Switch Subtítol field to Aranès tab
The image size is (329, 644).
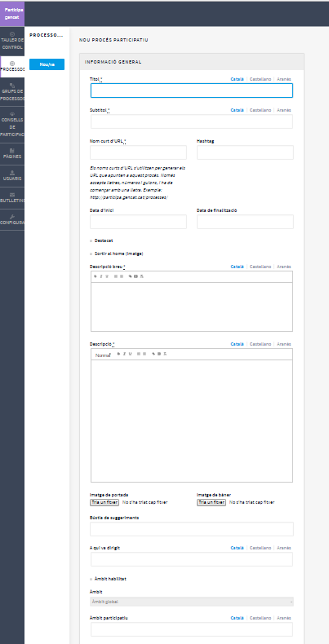coord(284,111)
